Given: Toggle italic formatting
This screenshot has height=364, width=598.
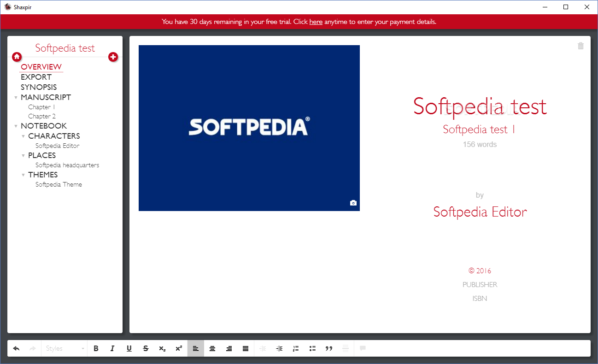Looking at the screenshot, I should pos(112,348).
